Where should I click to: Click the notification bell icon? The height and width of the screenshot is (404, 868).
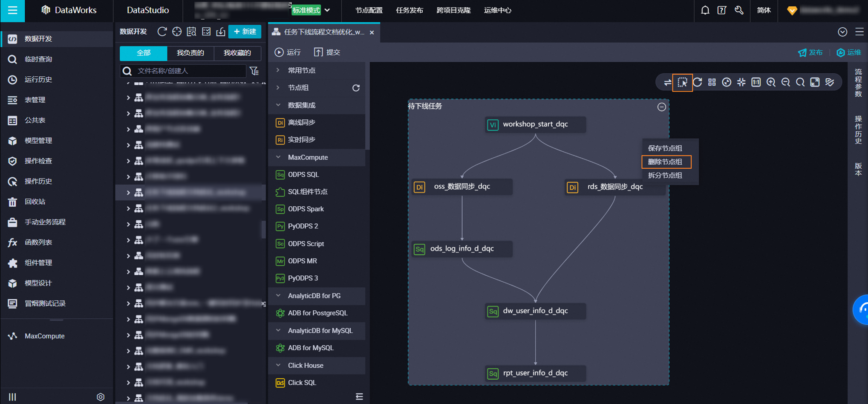click(x=705, y=10)
